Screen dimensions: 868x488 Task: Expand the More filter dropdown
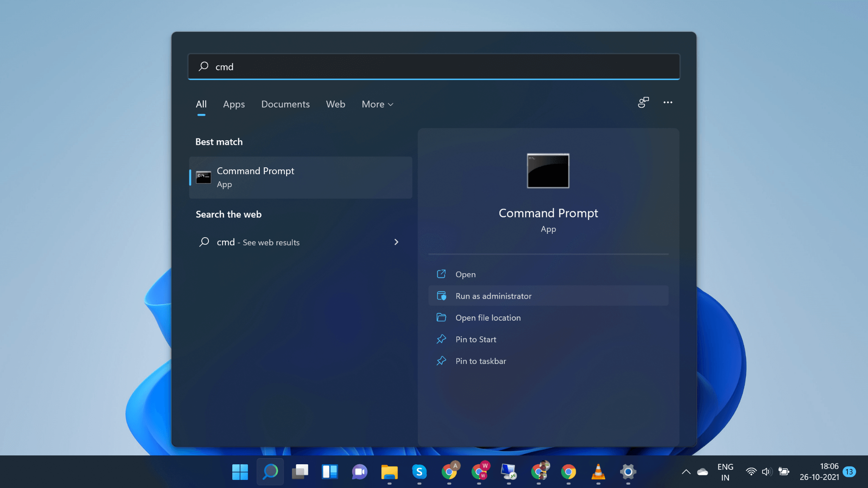pos(377,104)
